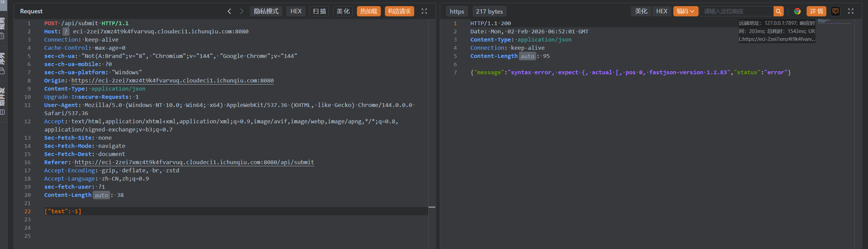Click the HTTP/1.1 200 status line
The width and height of the screenshot is (868, 249).
(x=491, y=23)
